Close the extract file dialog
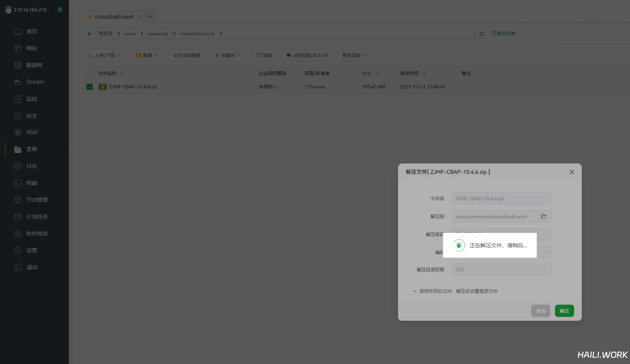630x364 pixels. (571, 172)
